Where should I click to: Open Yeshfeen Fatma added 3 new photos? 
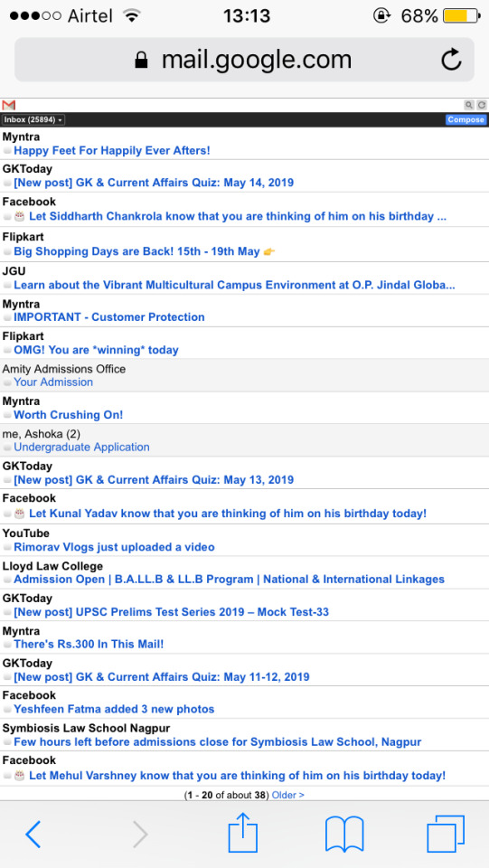[x=114, y=709]
